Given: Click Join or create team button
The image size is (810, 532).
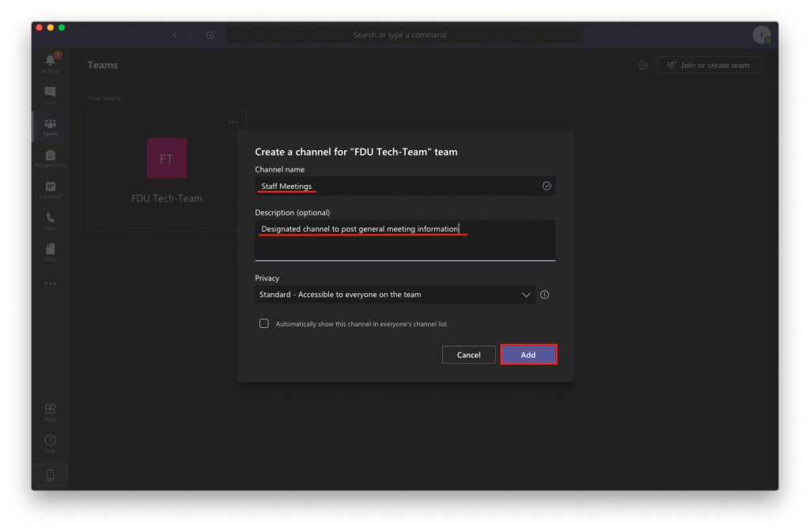Looking at the screenshot, I should coord(708,65).
